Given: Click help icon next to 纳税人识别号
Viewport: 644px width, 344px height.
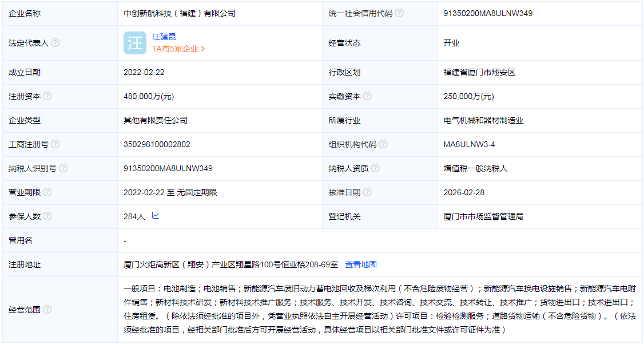Looking at the screenshot, I should click(x=63, y=168).
